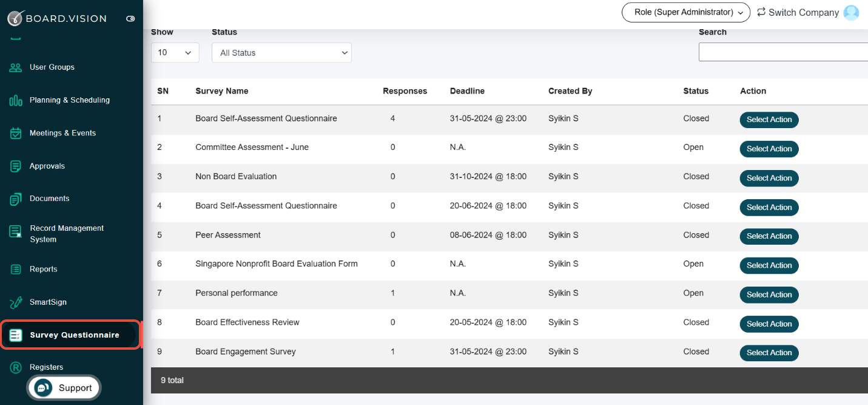Navigate to Documents

(x=49, y=199)
